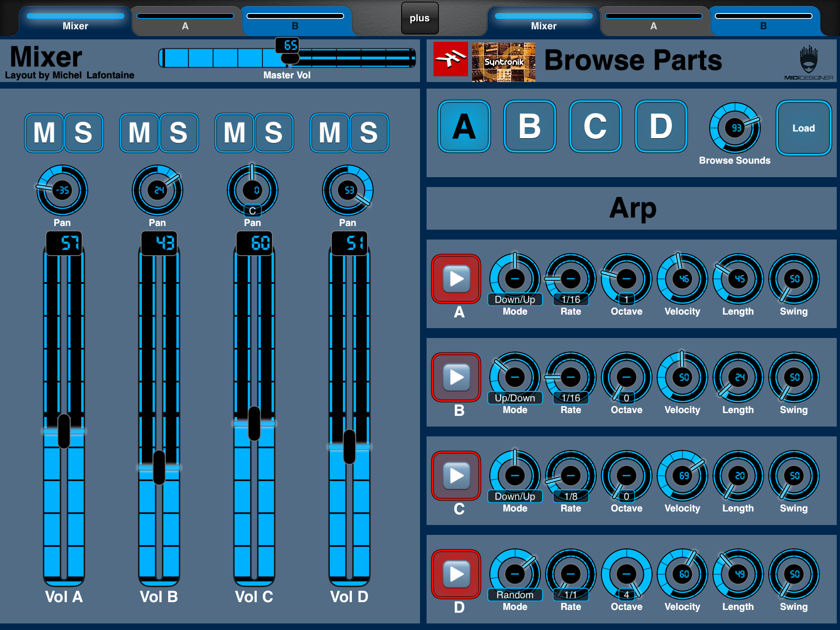
Task: Click the Browse Sounds knob
Action: [x=735, y=128]
